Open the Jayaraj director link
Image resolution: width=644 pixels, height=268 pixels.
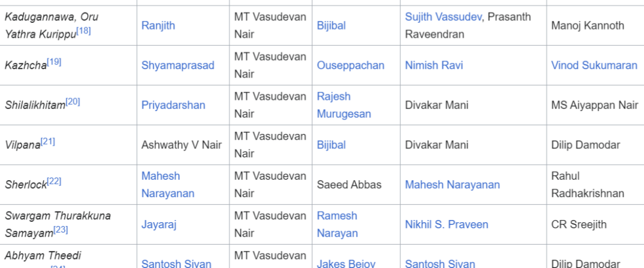click(159, 224)
